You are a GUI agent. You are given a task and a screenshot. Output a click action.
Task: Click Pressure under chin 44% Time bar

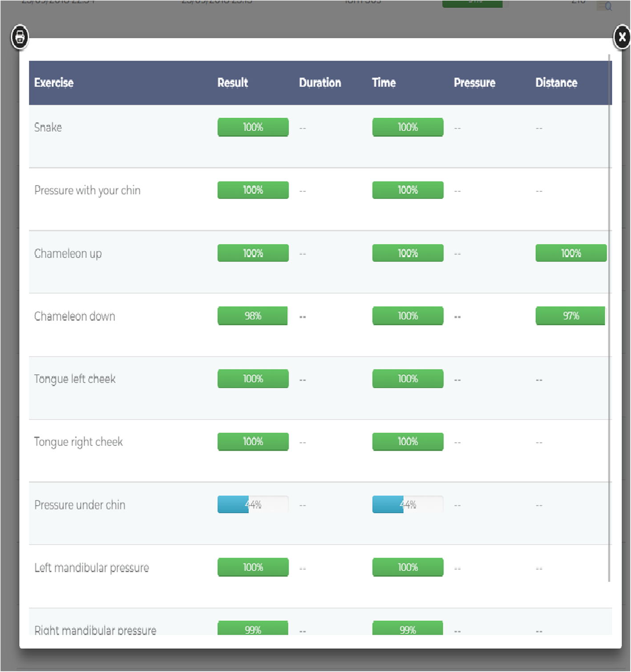[408, 505]
